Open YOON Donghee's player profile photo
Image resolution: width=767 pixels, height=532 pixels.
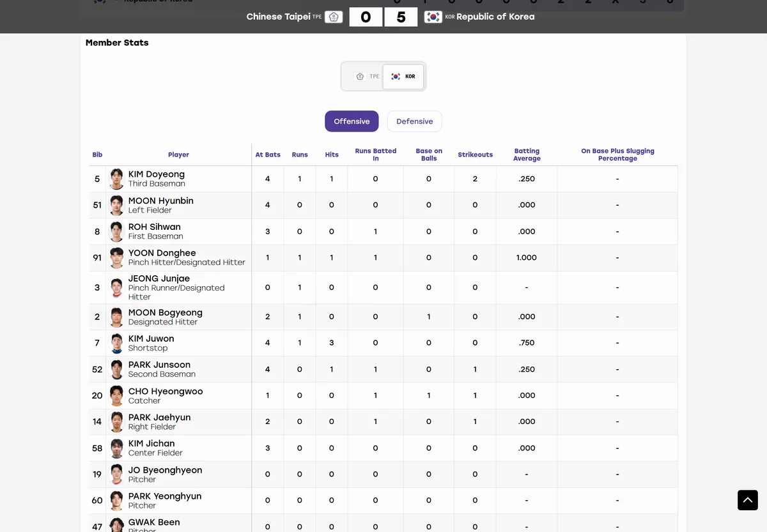[x=116, y=257]
